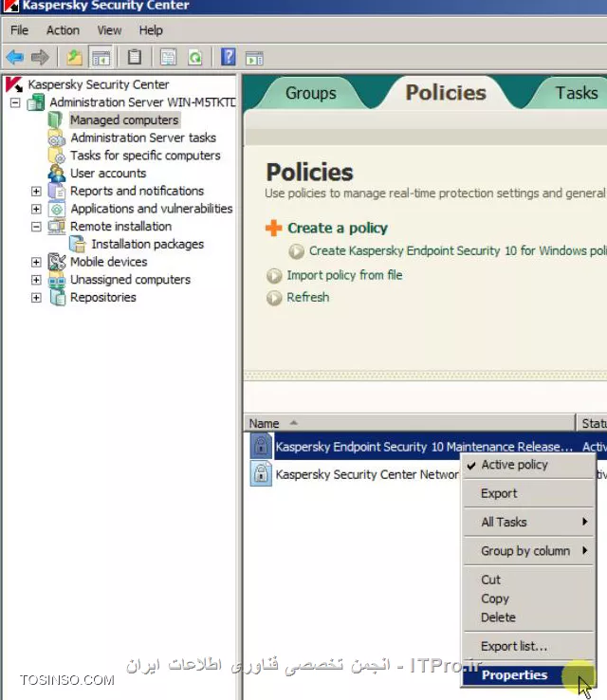This screenshot has height=700, width=607.
Task: Choose Properties in the context menu
Action: coord(529,675)
